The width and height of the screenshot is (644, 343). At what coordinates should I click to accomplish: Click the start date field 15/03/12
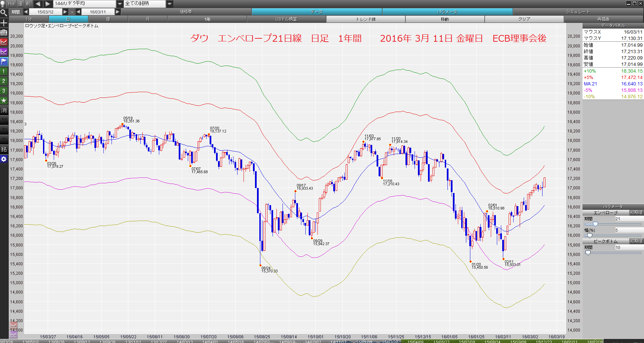pyautogui.click(x=46, y=12)
